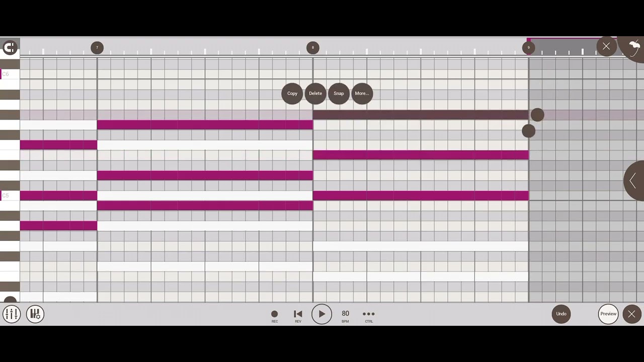Select the E5 note in bar 8
Screen dimensions: 644x362
[x=421, y=155]
